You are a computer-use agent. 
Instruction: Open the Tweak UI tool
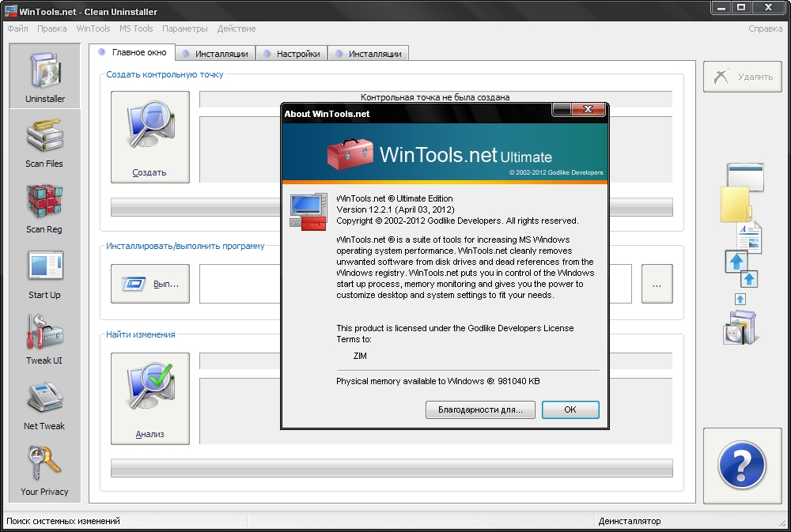pyautogui.click(x=45, y=340)
